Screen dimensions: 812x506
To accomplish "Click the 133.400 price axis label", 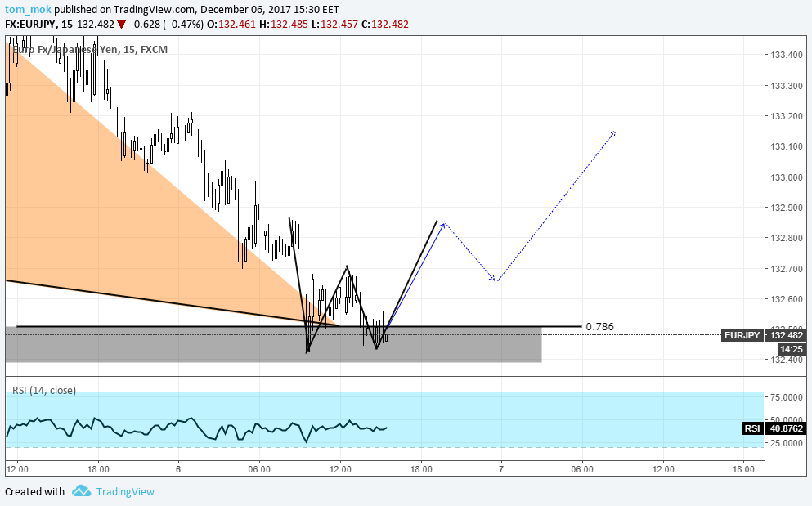I will coord(787,55).
